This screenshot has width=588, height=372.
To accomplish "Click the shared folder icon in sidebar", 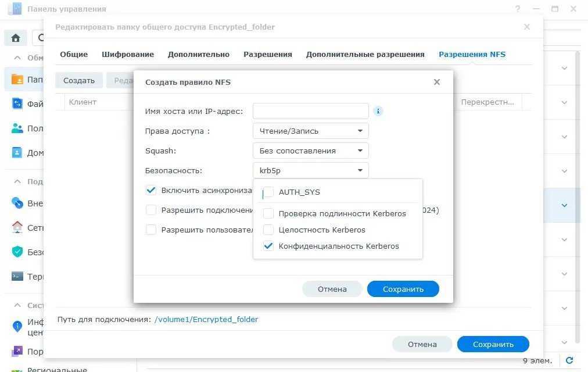I will click(x=17, y=80).
